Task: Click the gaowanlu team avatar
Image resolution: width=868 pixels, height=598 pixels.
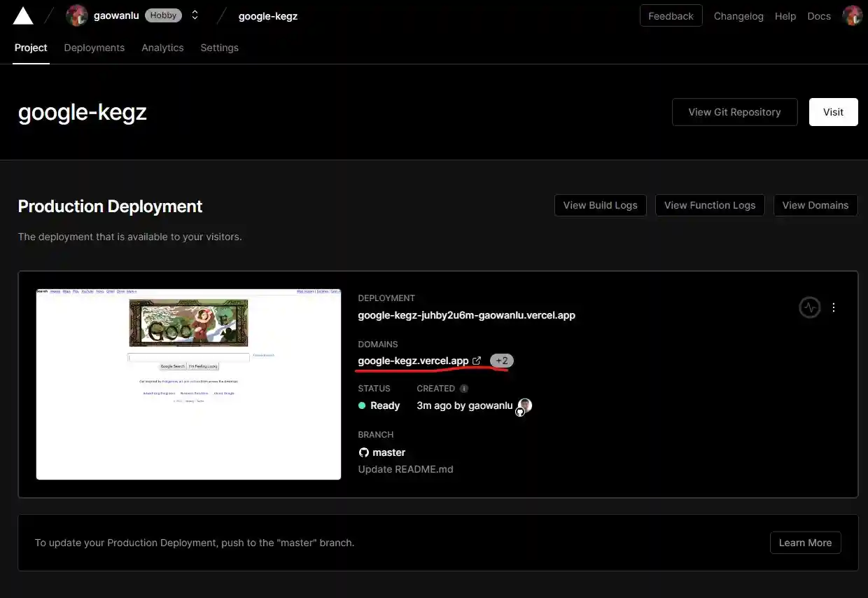Action: point(76,15)
